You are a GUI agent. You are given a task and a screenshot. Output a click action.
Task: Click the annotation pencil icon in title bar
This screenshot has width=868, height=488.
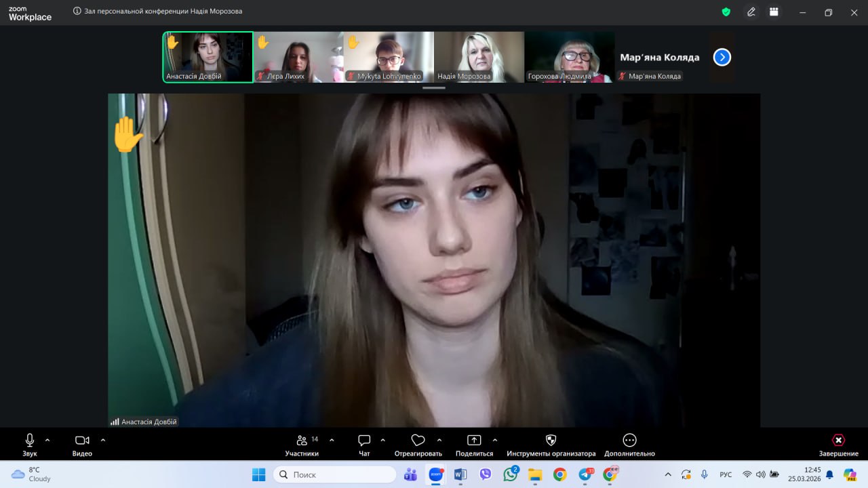(751, 12)
